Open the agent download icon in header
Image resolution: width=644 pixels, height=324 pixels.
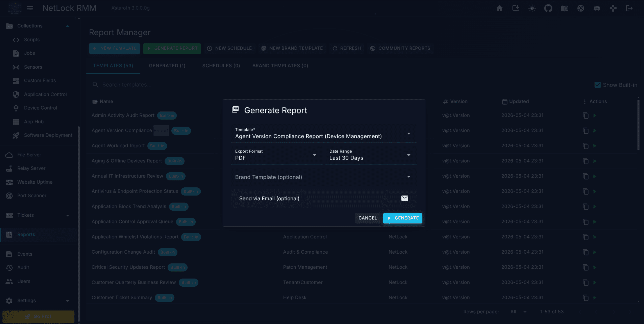(x=516, y=8)
